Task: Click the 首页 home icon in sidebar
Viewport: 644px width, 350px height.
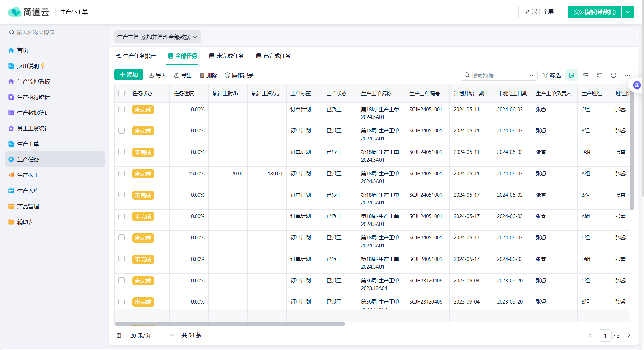Action: 11,50
